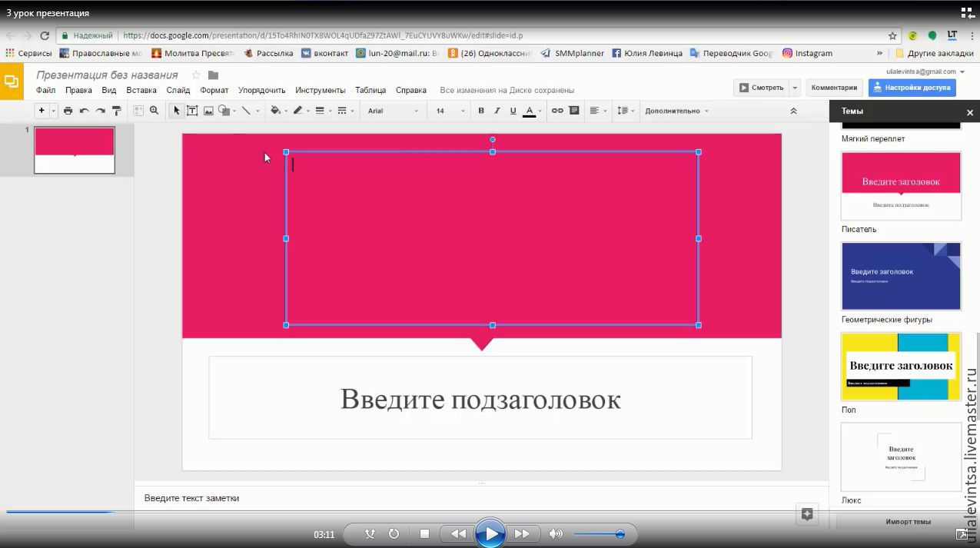Redo the action in Slides toolbar
The height and width of the screenshot is (548, 980).
click(x=100, y=111)
